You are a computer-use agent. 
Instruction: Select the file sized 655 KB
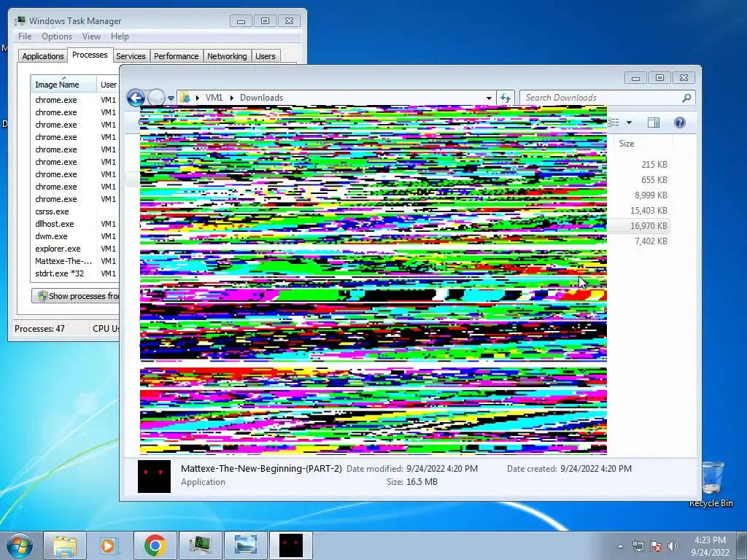coord(654,179)
